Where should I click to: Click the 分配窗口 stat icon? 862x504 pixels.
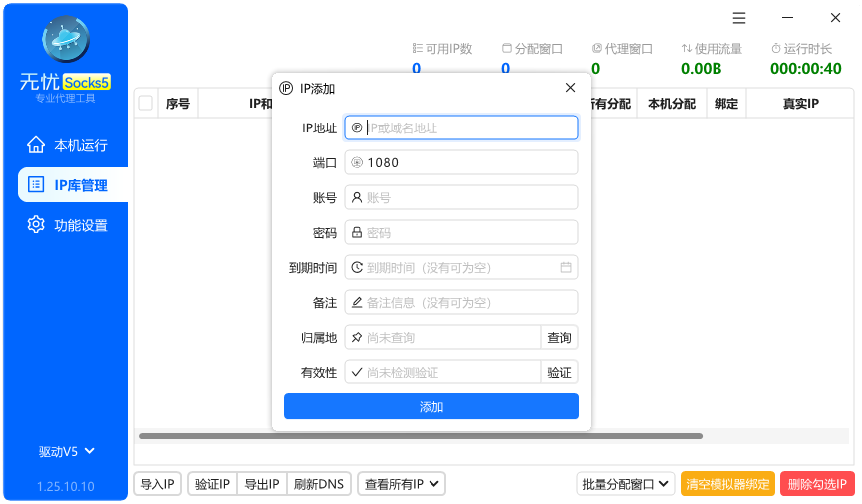507,48
